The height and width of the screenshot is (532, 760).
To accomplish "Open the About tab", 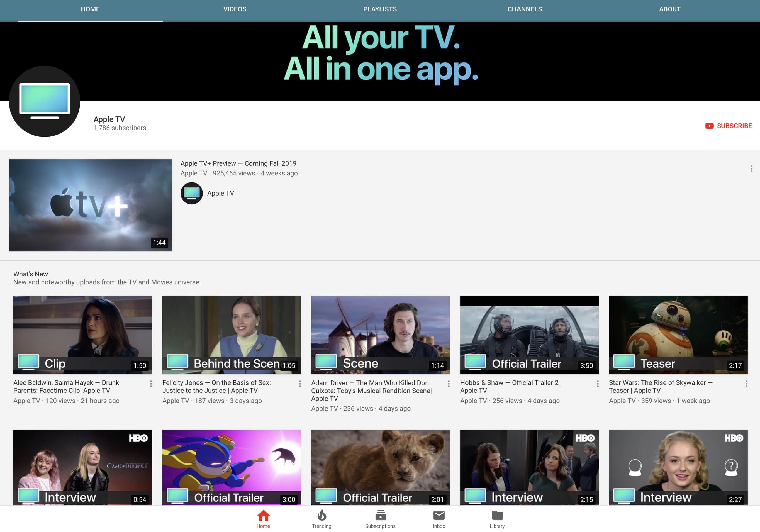I will (x=669, y=9).
